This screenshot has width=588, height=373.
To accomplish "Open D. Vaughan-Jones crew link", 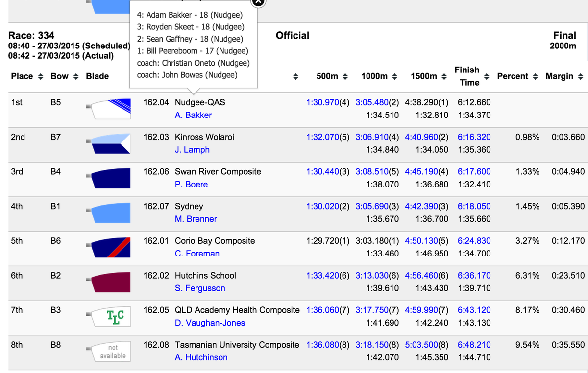I will [210, 323].
